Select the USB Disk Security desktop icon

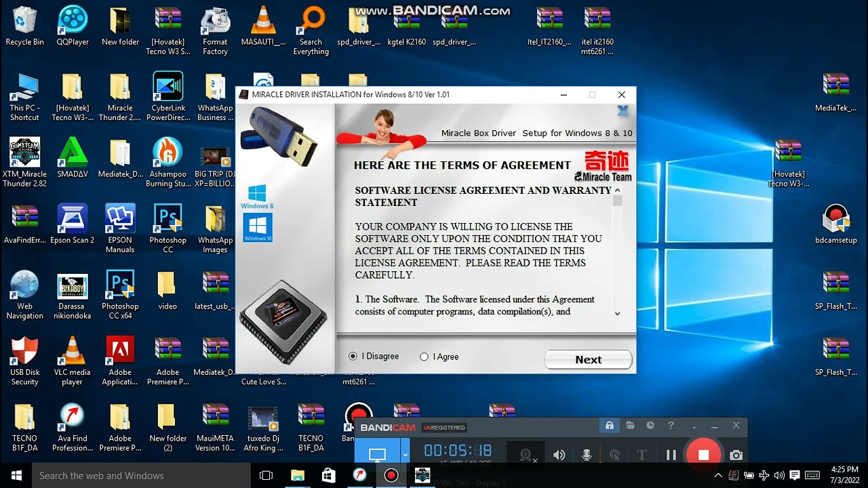25,361
